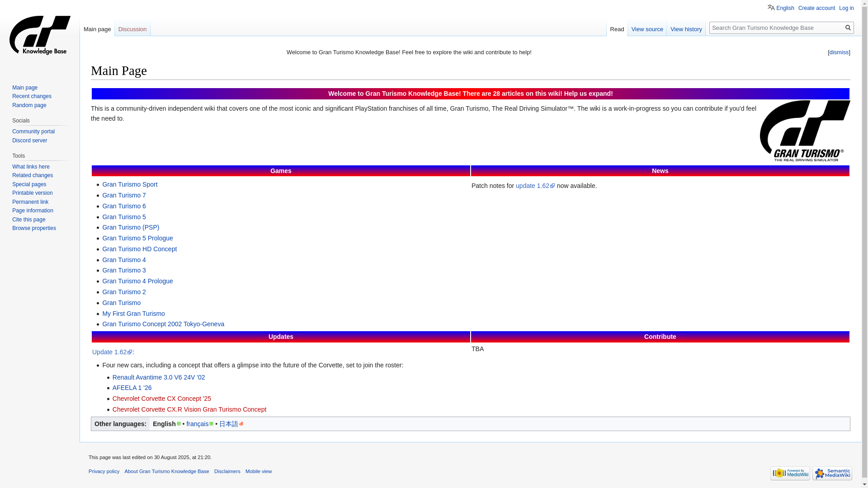Open Gran Turismo 5 Prologue article
Screen dimensions: 868x488
[x=137, y=238]
